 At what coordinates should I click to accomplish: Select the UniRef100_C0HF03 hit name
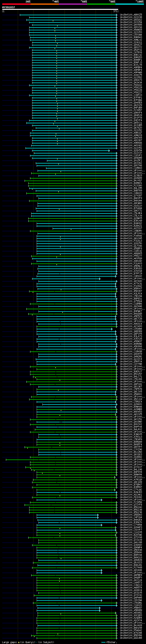pyautogui.click(x=131, y=95)
